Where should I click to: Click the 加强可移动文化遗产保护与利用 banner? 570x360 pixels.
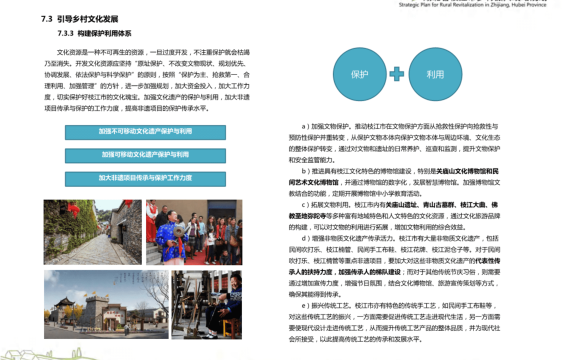(x=145, y=155)
